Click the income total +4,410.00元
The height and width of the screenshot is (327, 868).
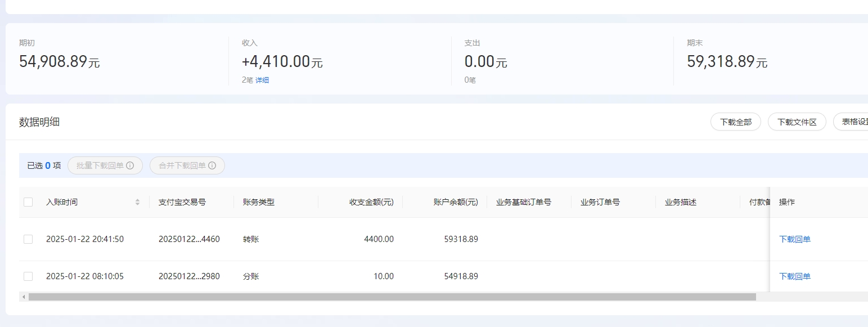tap(282, 61)
